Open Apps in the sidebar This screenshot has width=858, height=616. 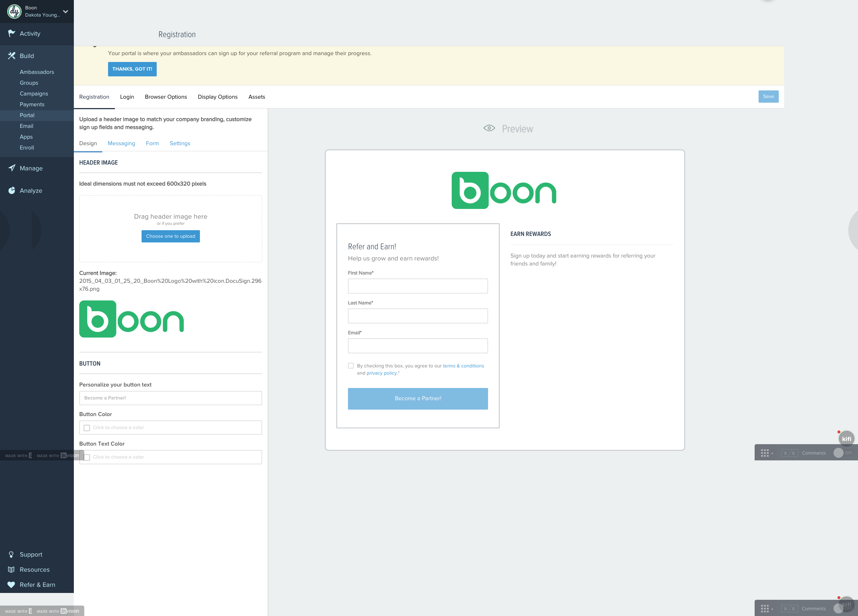tap(26, 137)
